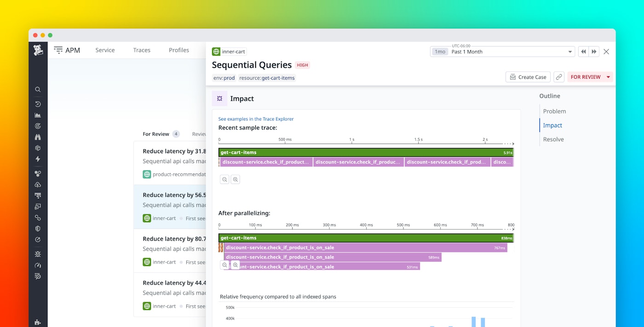Open the search magnifier in the left sidebar
644x327 pixels.
38,89
